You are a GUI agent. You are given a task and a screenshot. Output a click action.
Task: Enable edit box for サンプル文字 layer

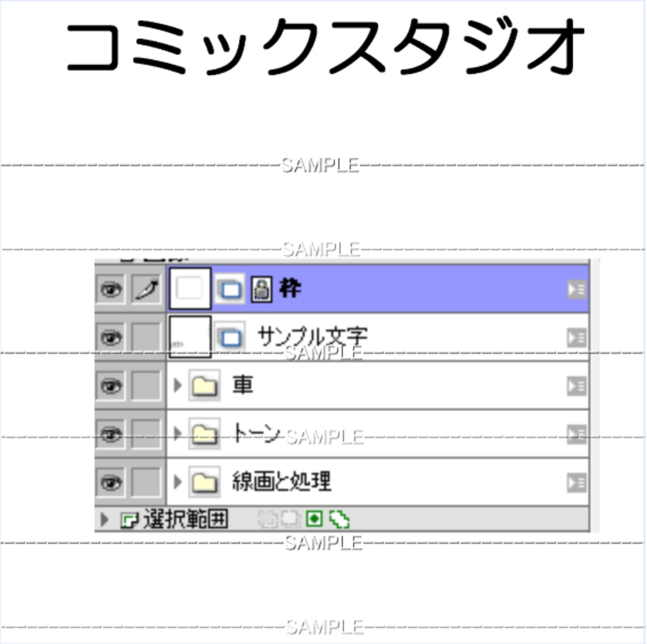(x=146, y=337)
